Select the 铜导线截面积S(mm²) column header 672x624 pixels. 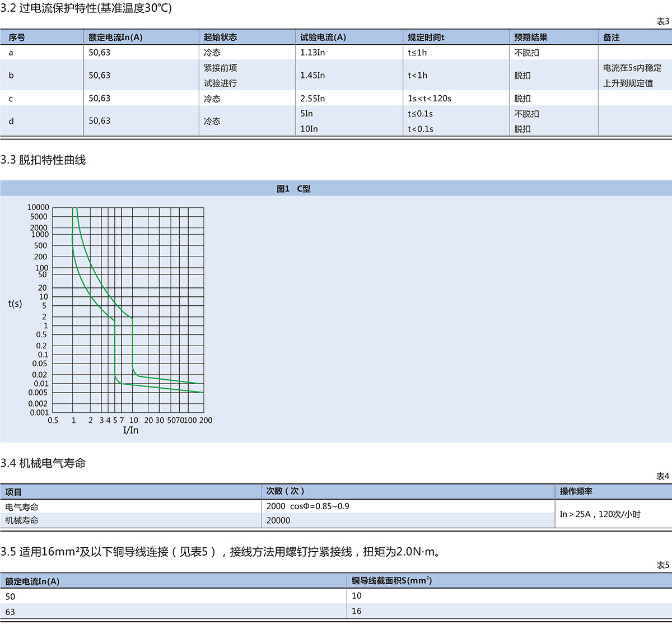(391, 581)
